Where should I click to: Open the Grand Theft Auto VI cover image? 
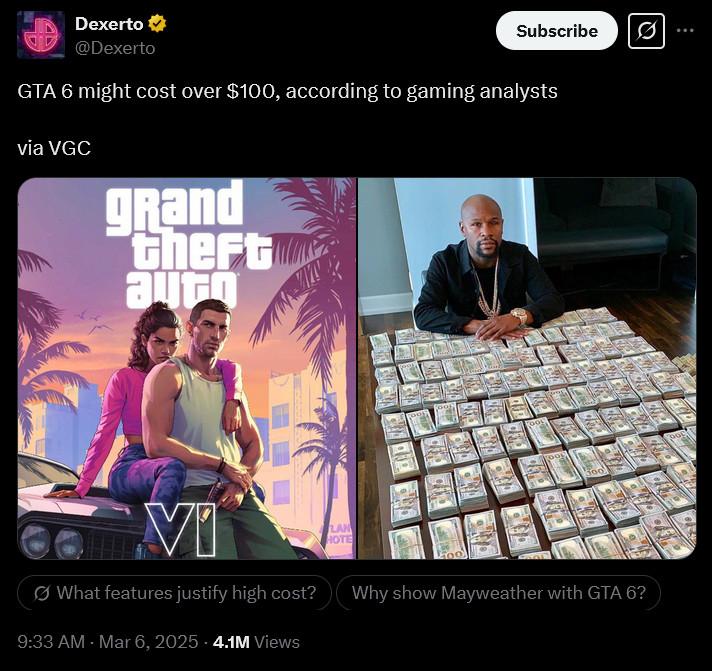point(187,368)
